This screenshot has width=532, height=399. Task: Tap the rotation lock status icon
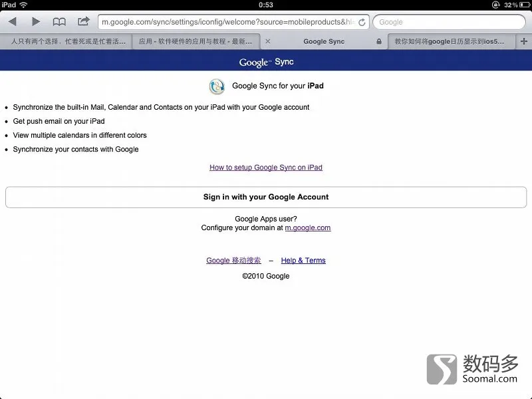pos(496,5)
